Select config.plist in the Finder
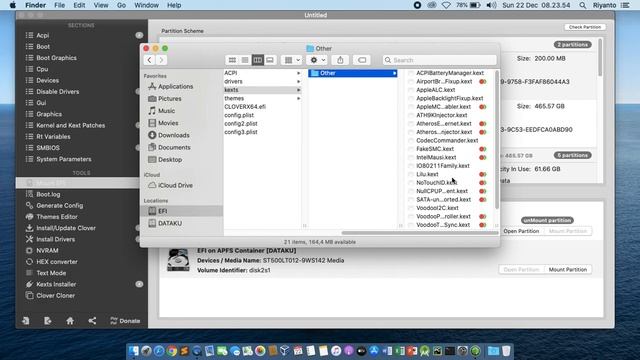Screen dimensions: 640x360 click(239, 115)
